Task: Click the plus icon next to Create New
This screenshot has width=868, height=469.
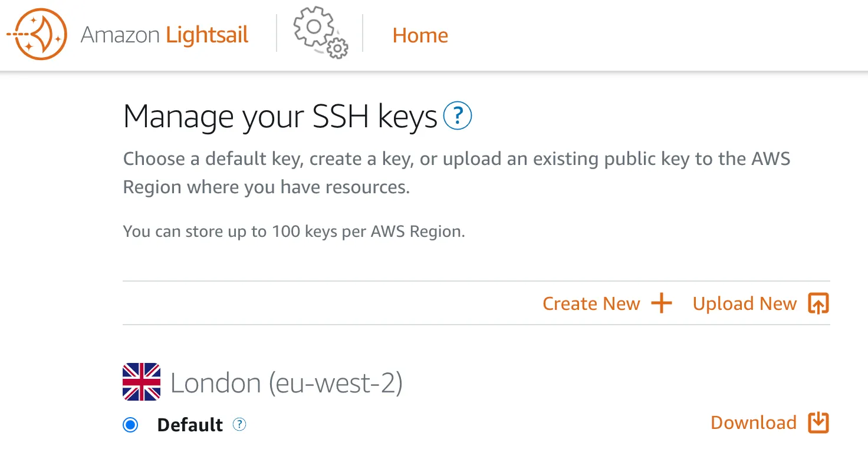Action: [x=662, y=303]
